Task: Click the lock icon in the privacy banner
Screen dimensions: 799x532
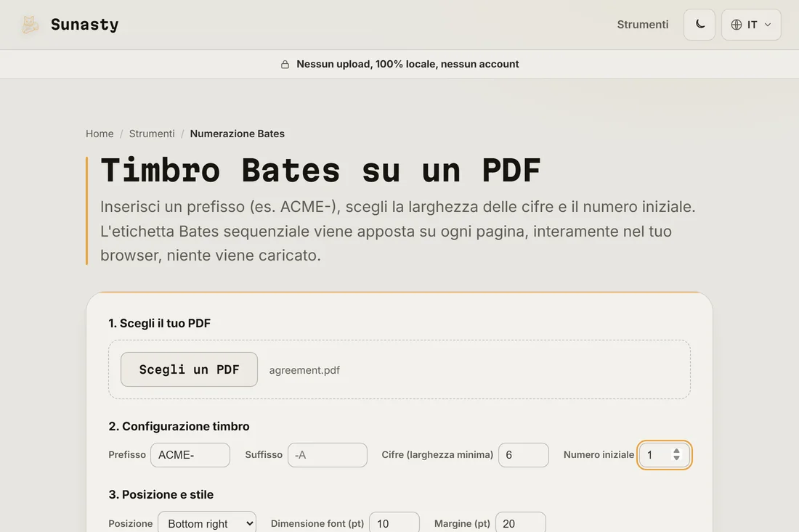Action: (x=285, y=64)
